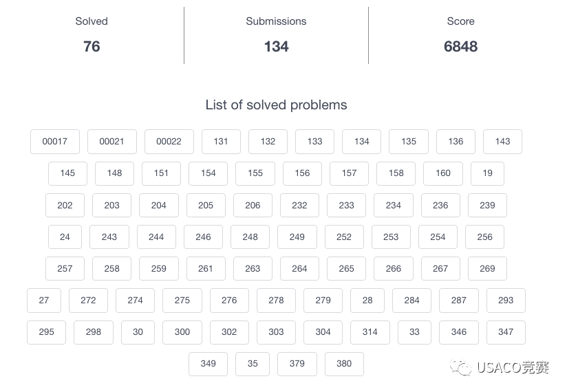Open solved problem 00017
Image resolution: width=567 pixels, height=392 pixels.
(x=55, y=142)
